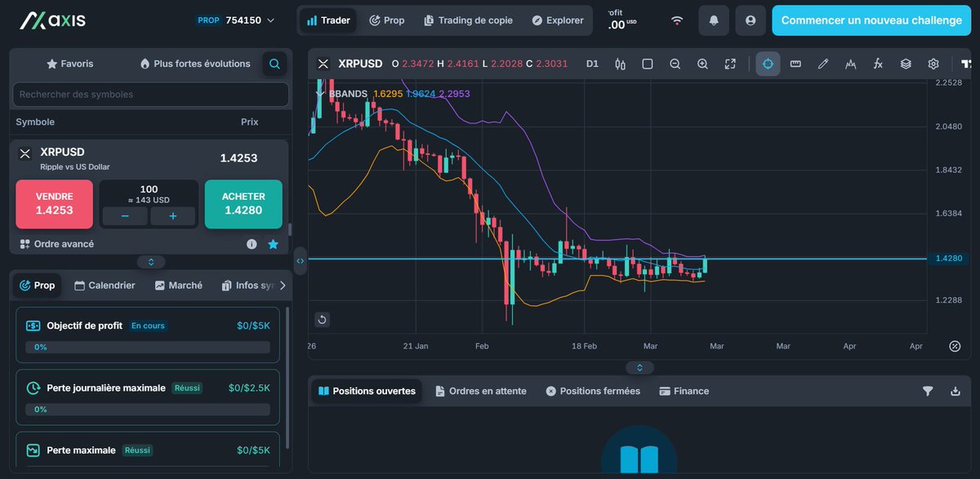Show Positions ouvertes tab

coord(367,392)
